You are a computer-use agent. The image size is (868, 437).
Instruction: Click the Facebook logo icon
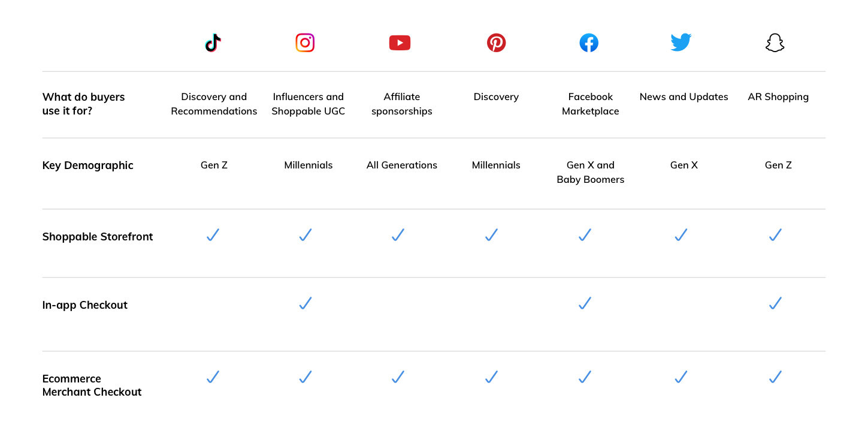pyautogui.click(x=589, y=43)
